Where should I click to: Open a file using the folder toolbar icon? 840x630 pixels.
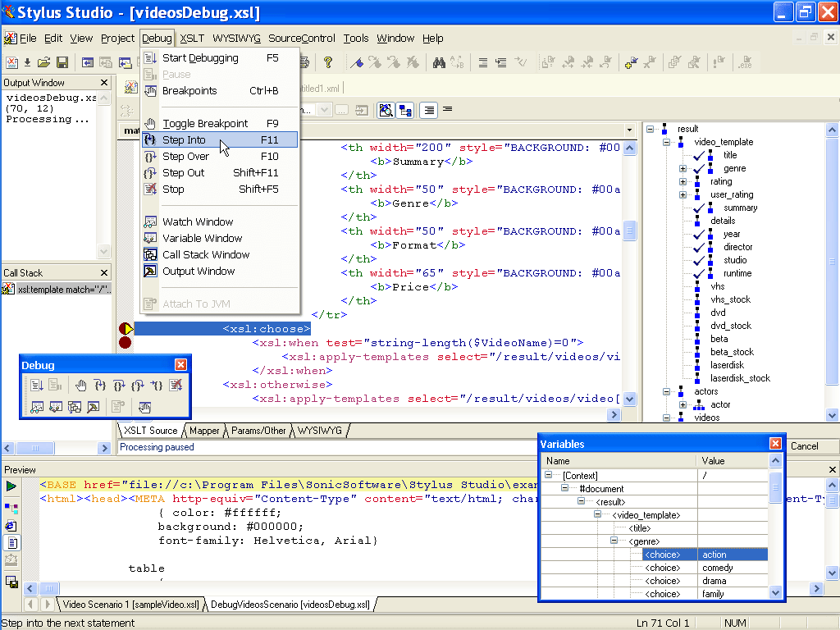pos(44,61)
